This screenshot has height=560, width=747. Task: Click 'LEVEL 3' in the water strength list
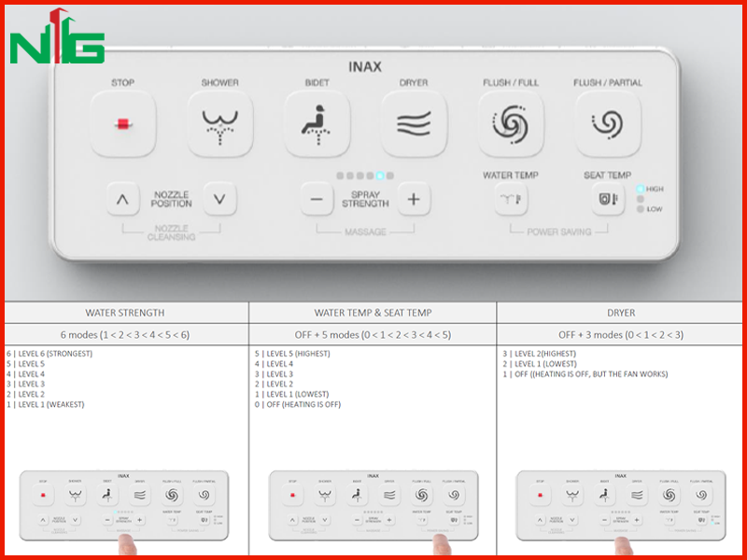tap(26, 384)
